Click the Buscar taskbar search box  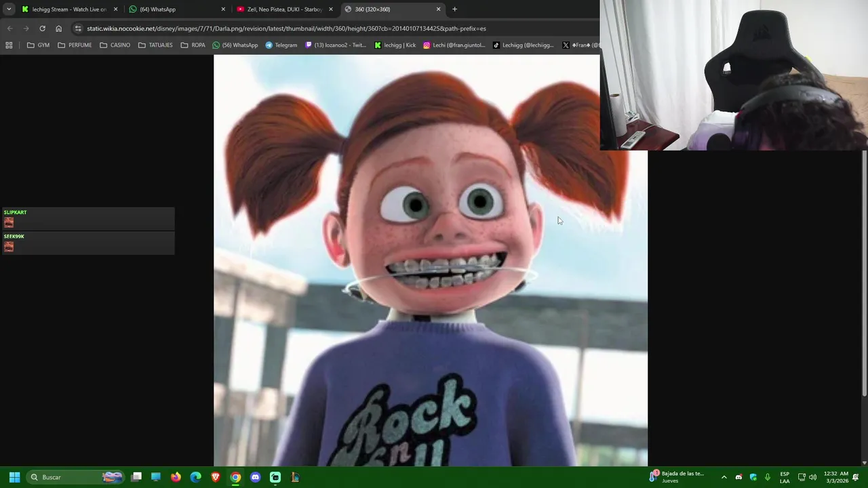tap(76, 477)
